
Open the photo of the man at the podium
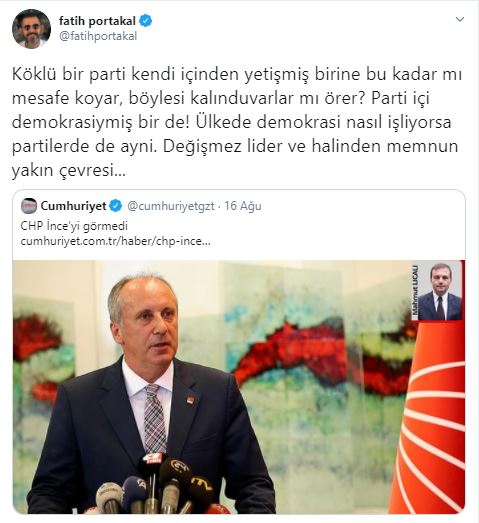tap(239, 387)
